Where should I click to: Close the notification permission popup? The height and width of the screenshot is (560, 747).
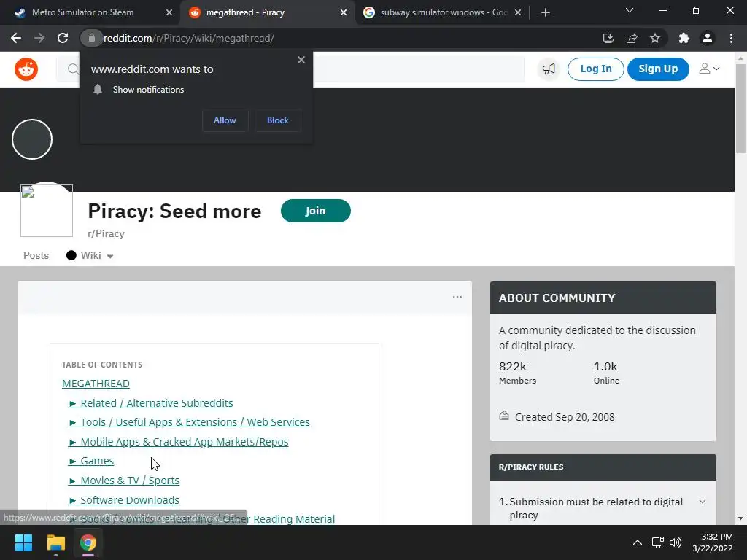[301, 60]
